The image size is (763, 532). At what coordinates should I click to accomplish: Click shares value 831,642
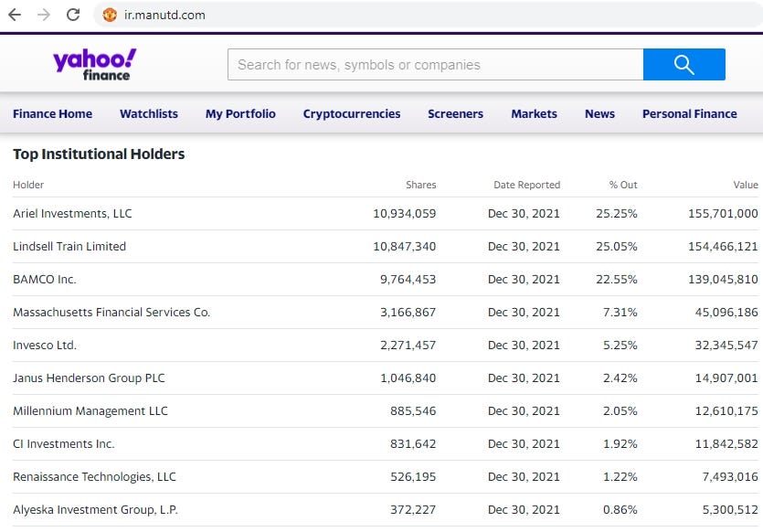(x=413, y=444)
